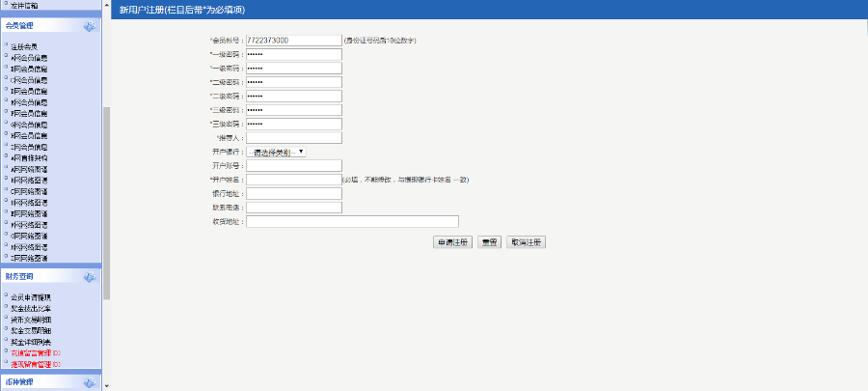Open G网网络图谱 in the sidebar
868x391 pixels.
[29, 236]
